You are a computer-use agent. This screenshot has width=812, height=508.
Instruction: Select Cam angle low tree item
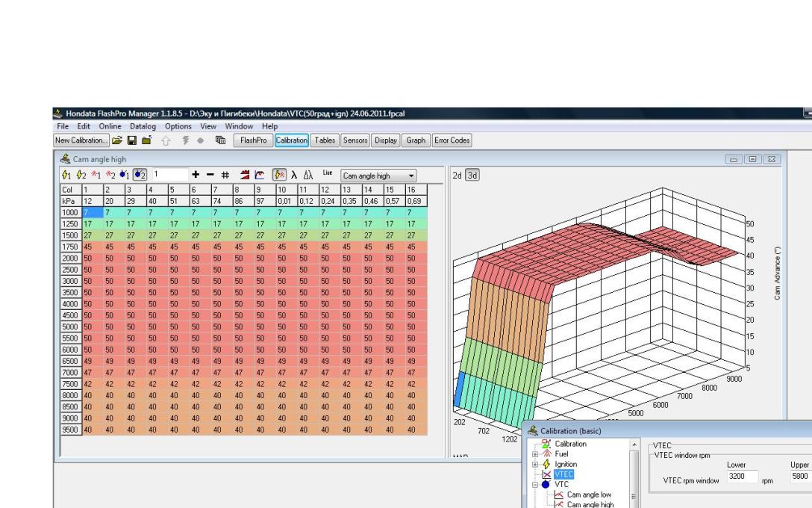point(589,495)
